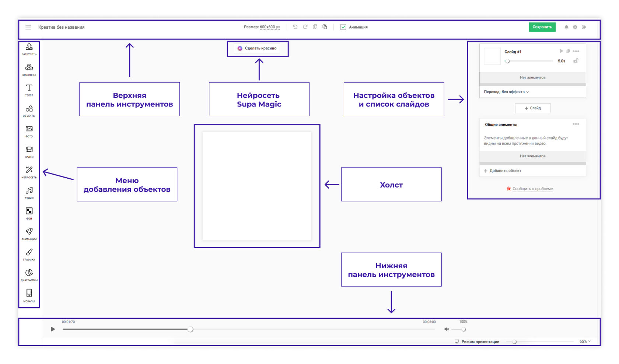Click the undo arrow in top toolbar
619x364 pixels.
click(x=295, y=27)
